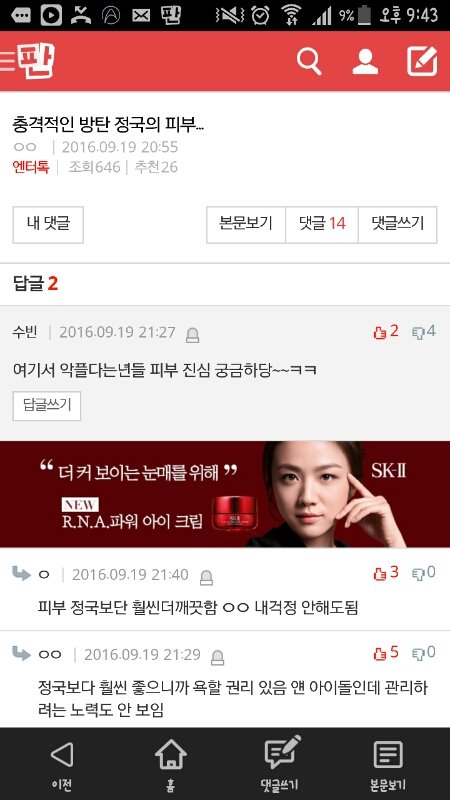Select the 본문보기 tab below the title
The width and height of the screenshot is (450, 800).
tap(246, 224)
